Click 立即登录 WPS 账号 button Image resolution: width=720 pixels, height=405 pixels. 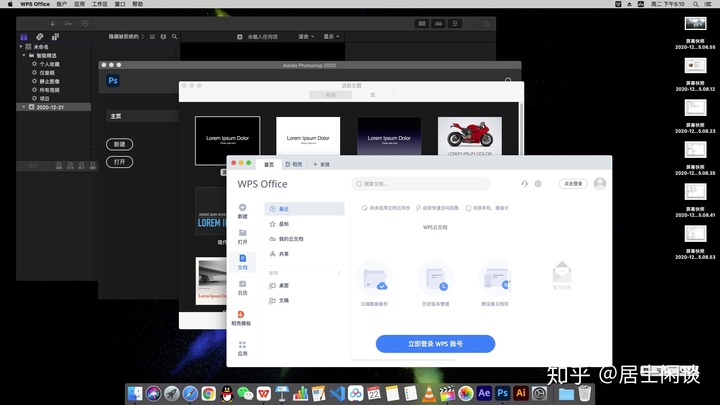tap(435, 344)
